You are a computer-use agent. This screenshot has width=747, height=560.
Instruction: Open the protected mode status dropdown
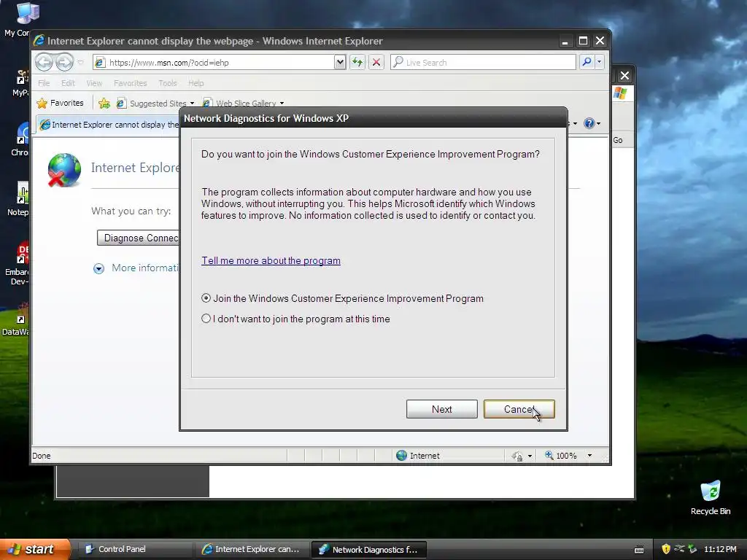pyautogui.click(x=522, y=456)
